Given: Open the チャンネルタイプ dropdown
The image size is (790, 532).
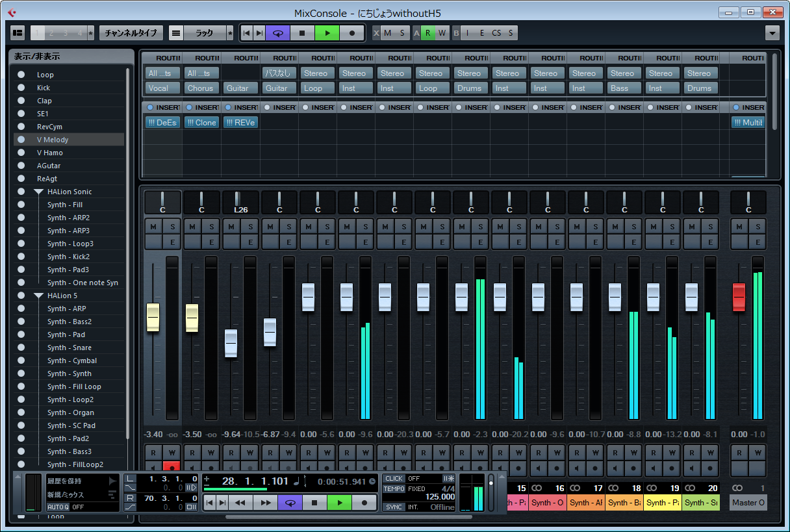Looking at the screenshot, I should point(131,32).
